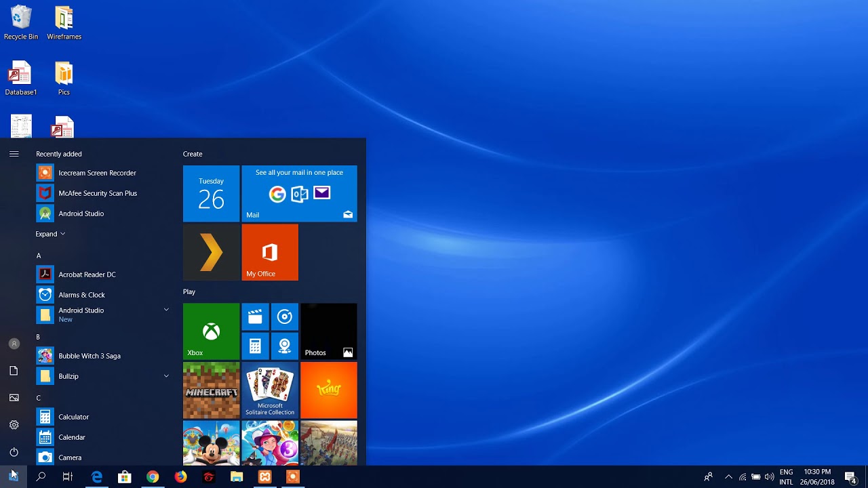
Task: Click the Windows Start button
Action: tap(14, 477)
